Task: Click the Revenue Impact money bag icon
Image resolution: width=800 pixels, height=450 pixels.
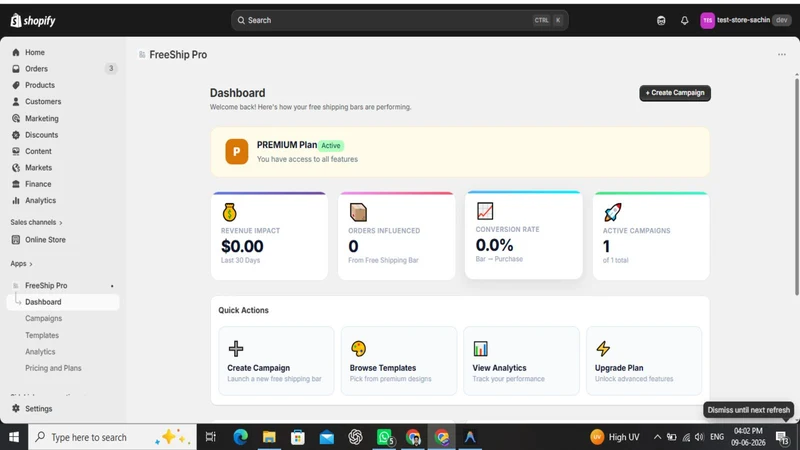Action: (x=230, y=212)
